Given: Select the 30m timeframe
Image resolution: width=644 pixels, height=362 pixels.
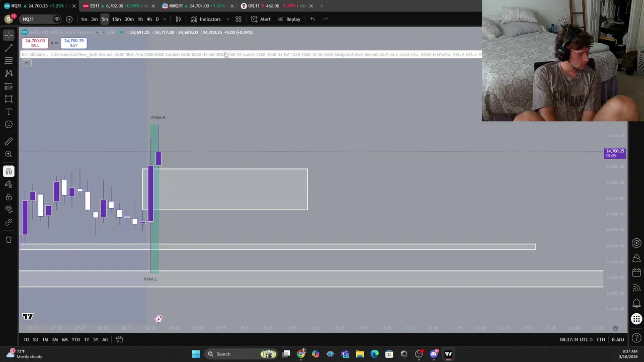Looking at the screenshot, I should (x=129, y=19).
